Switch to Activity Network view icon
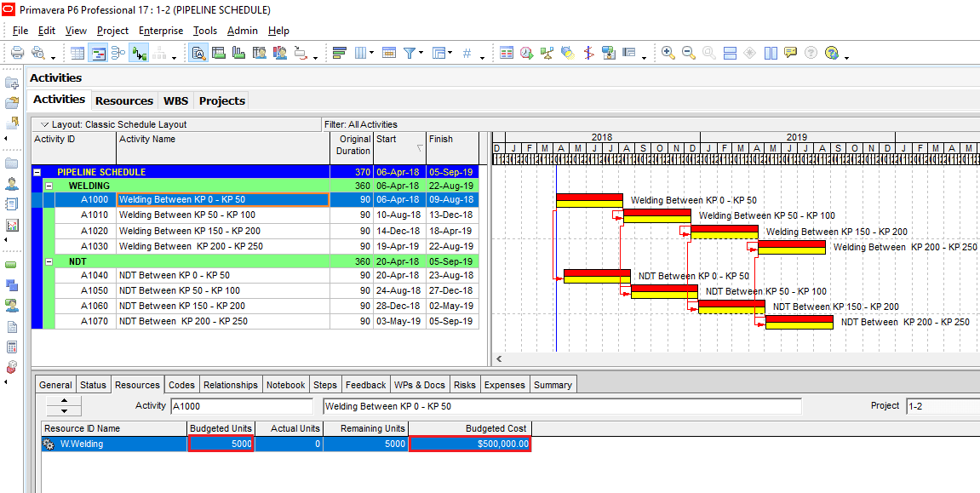The image size is (980, 493). pyautogui.click(x=118, y=53)
